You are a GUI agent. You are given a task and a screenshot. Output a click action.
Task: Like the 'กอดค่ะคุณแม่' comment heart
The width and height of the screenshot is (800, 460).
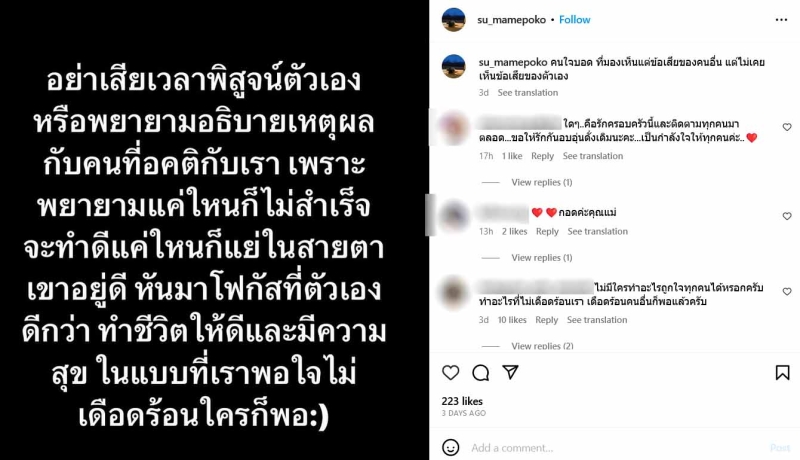[x=787, y=216]
